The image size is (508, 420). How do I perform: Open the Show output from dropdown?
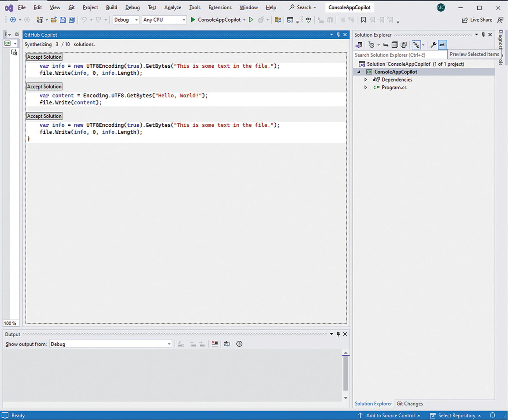pos(111,344)
